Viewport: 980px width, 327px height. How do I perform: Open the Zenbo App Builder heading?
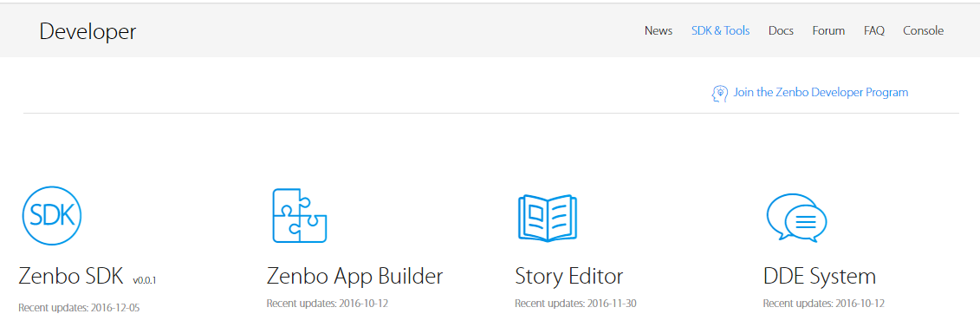(x=355, y=276)
